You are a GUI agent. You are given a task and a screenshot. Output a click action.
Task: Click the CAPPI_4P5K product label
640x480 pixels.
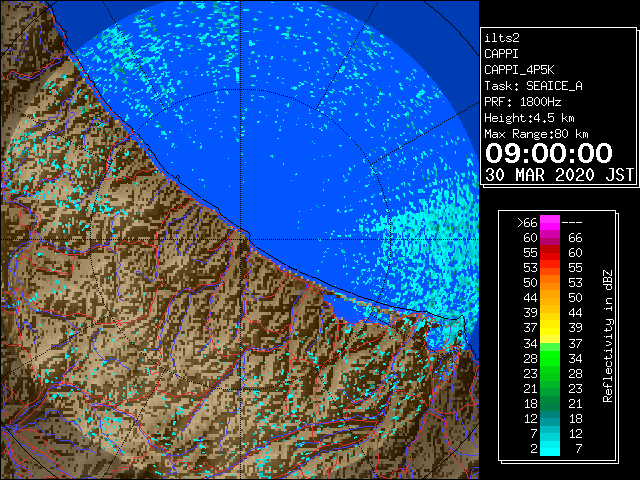coord(519,70)
